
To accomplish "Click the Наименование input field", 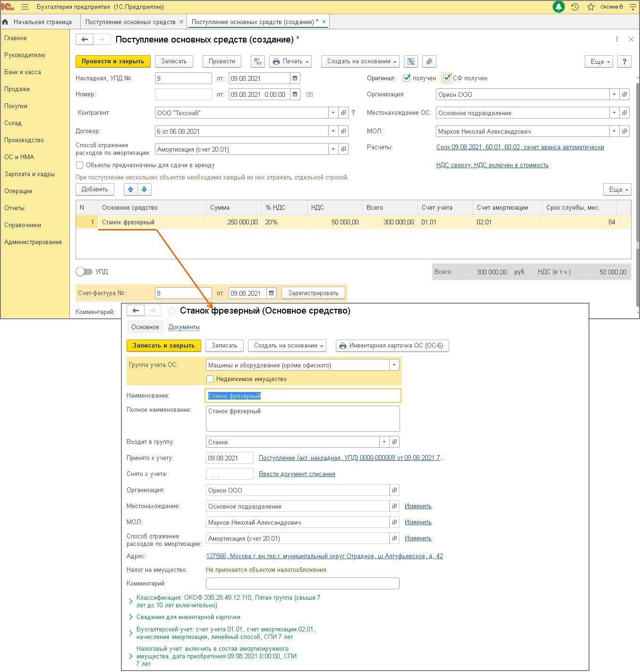I will pos(303,396).
